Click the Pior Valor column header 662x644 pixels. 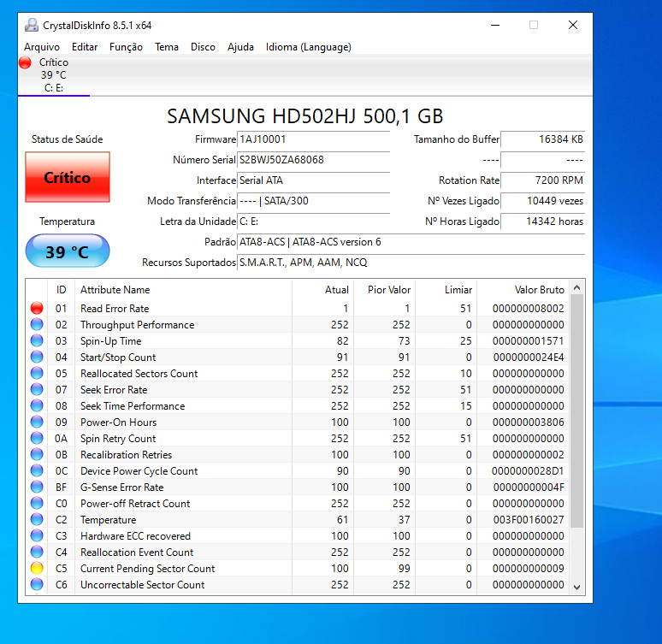384,290
